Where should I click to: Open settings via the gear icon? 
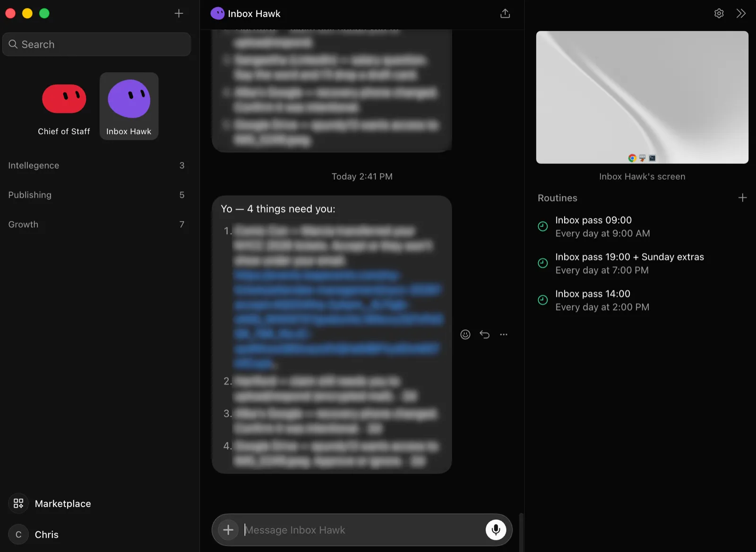click(x=719, y=13)
